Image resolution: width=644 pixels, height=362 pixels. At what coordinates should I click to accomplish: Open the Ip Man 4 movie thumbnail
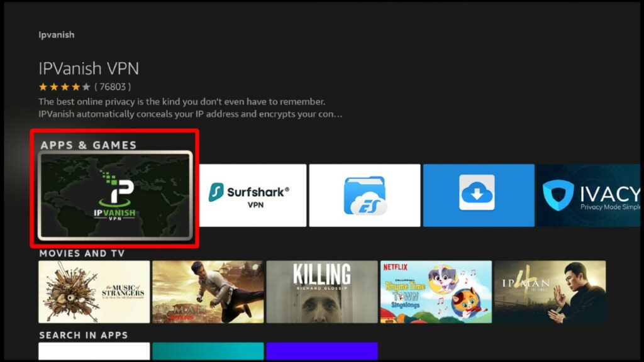pyautogui.click(x=550, y=292)
